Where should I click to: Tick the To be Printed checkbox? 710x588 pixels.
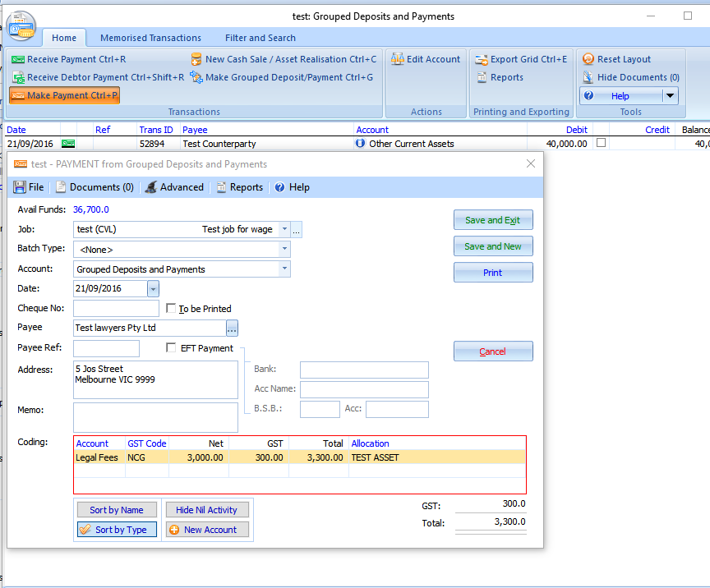171,309
